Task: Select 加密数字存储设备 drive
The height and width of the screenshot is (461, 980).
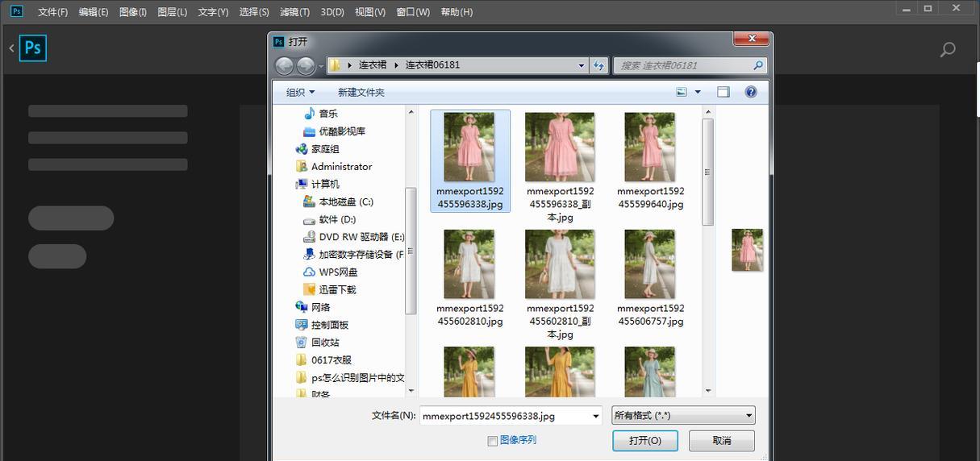Action: 361,255
